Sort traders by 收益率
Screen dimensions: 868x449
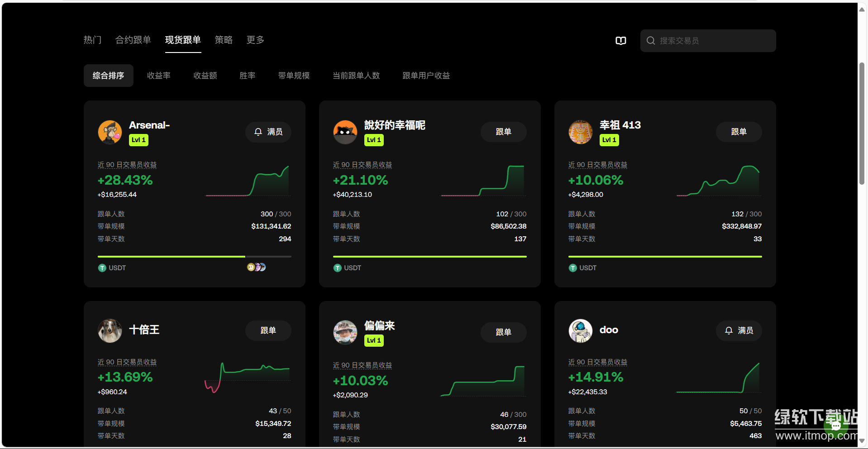pos(159,76)
